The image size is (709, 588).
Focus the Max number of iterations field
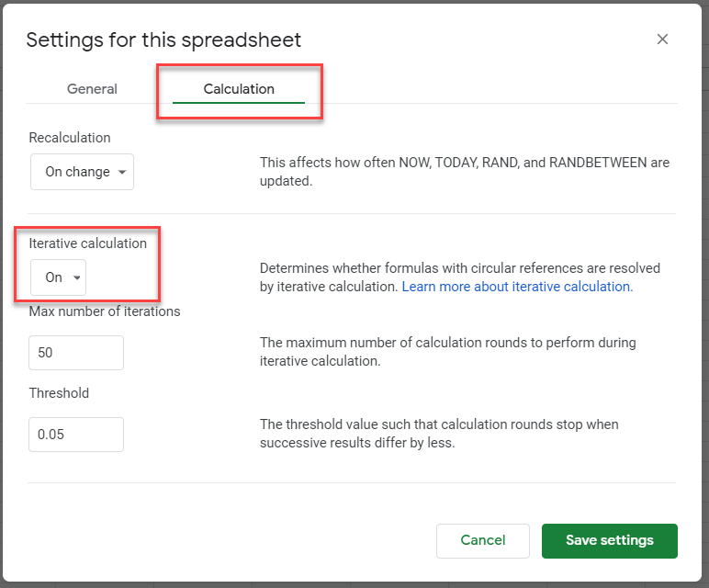[76, 353]
